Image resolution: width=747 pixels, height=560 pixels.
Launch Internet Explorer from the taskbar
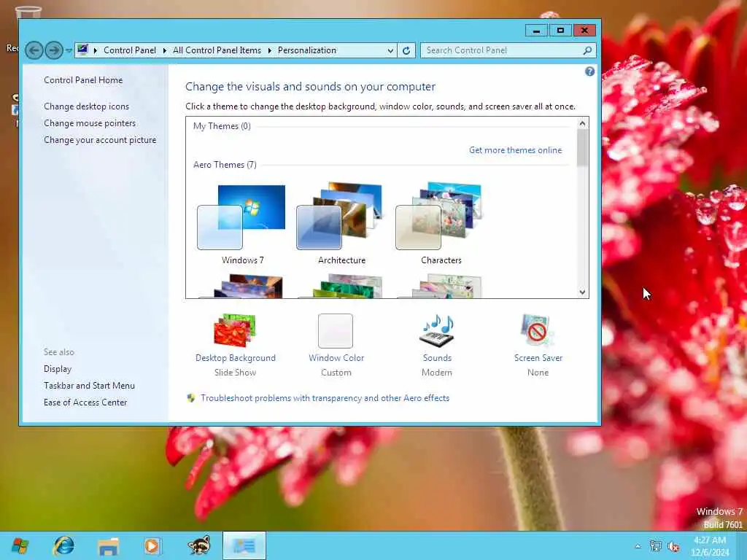64,545
